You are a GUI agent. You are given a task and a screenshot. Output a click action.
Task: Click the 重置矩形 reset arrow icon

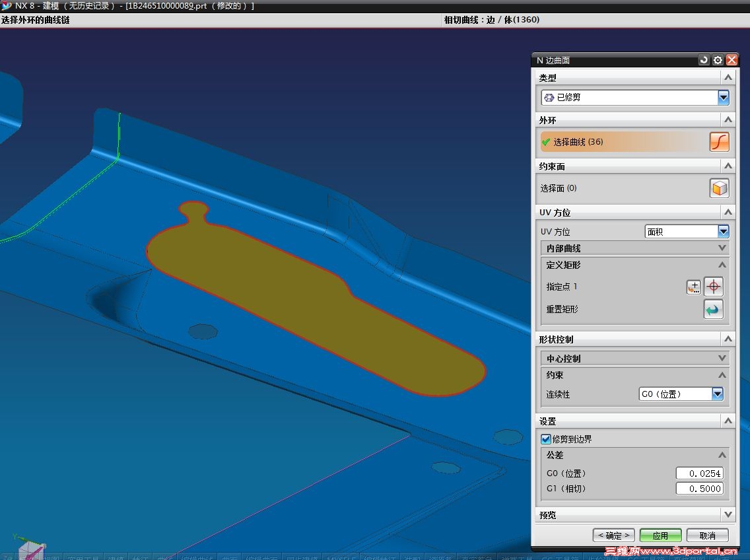713,309
